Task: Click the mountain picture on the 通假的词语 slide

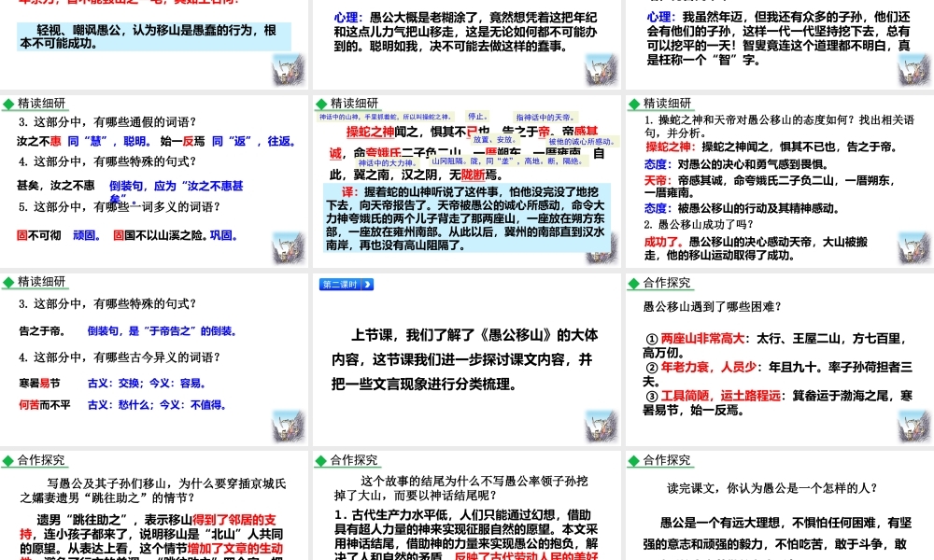Action: pyautogui.click(x=289, y=248)
